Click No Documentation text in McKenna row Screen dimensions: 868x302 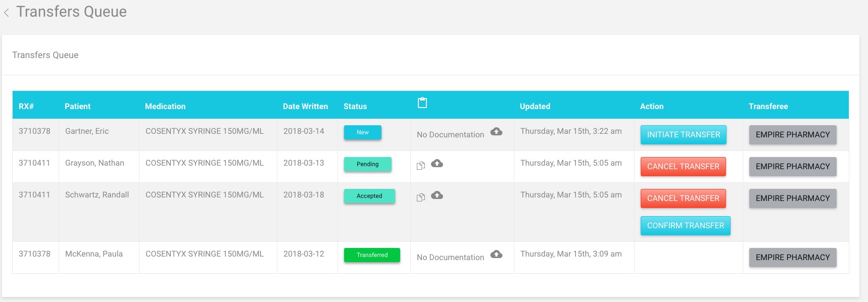(x=450, y=258)
